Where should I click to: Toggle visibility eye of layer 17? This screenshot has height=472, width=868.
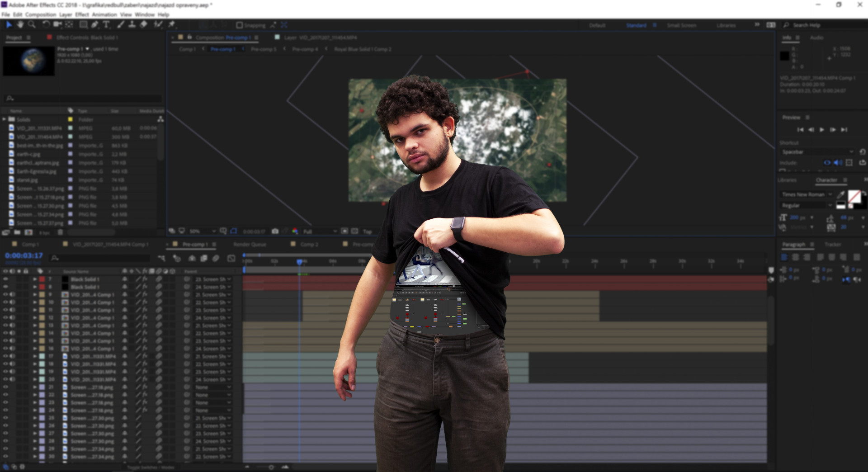[x=5, y=356]
